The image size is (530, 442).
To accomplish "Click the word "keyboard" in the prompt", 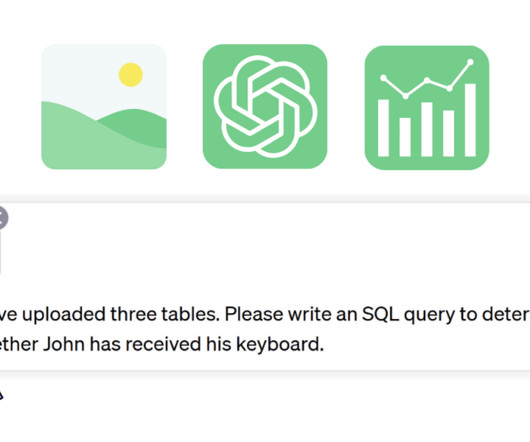I will (x=279, y=344).
